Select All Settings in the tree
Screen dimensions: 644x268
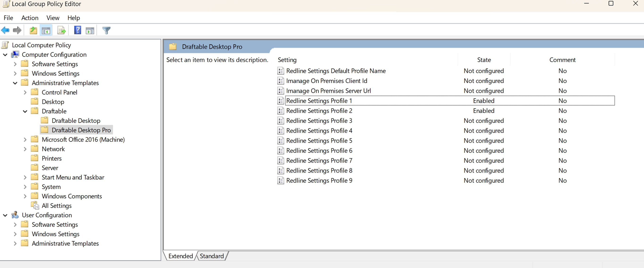(57, 206)
